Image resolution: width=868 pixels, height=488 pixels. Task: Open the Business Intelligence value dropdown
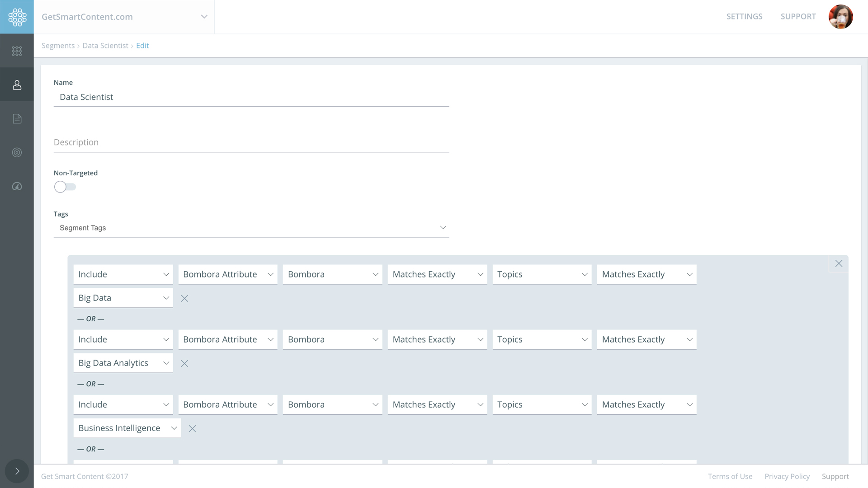tap(127, 428)
